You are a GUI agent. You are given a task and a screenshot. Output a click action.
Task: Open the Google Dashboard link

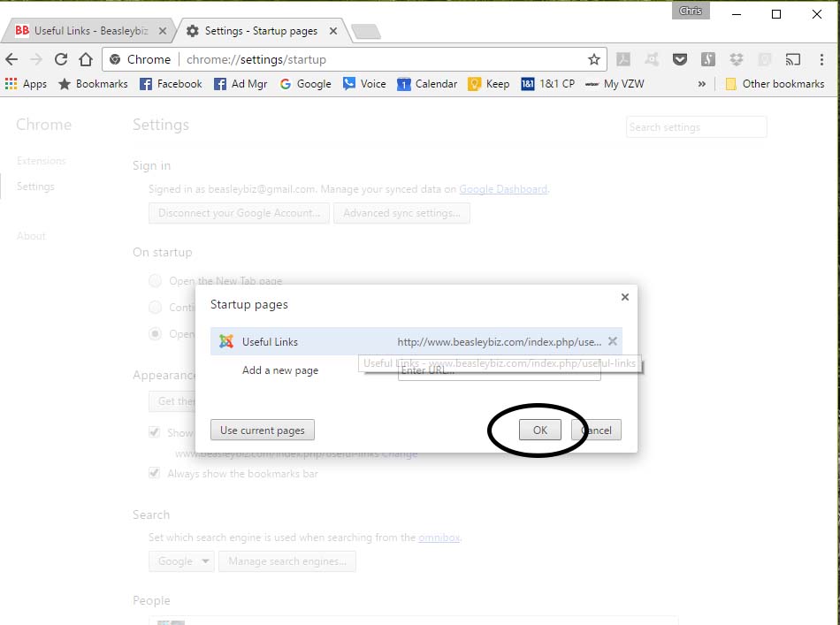click(505, 189)
